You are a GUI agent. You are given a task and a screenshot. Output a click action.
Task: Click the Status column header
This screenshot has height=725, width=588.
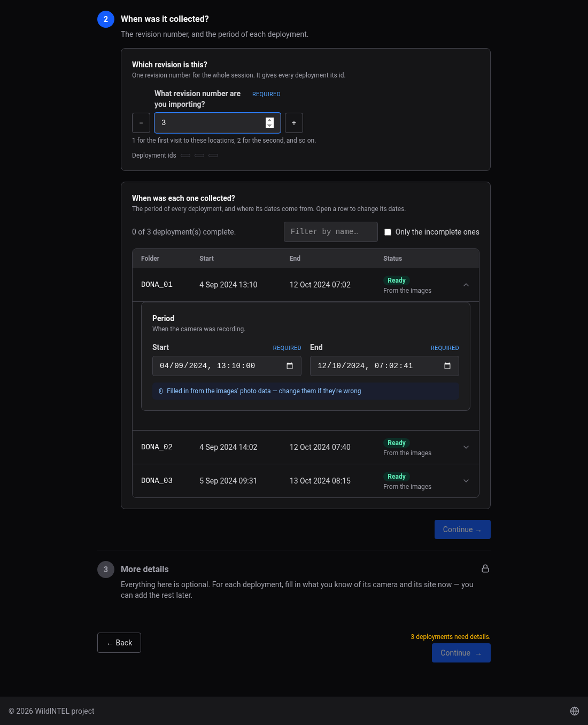(x=392, y=259)
